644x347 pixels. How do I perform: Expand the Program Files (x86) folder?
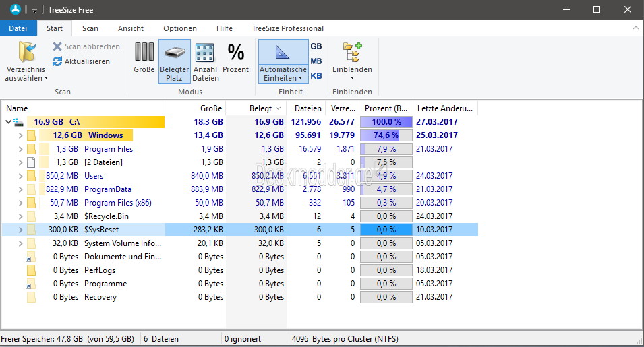point(20,203)
